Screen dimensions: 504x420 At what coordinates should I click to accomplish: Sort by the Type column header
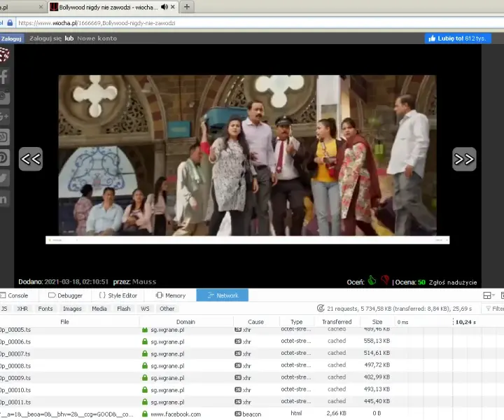[x=296, y=322]
